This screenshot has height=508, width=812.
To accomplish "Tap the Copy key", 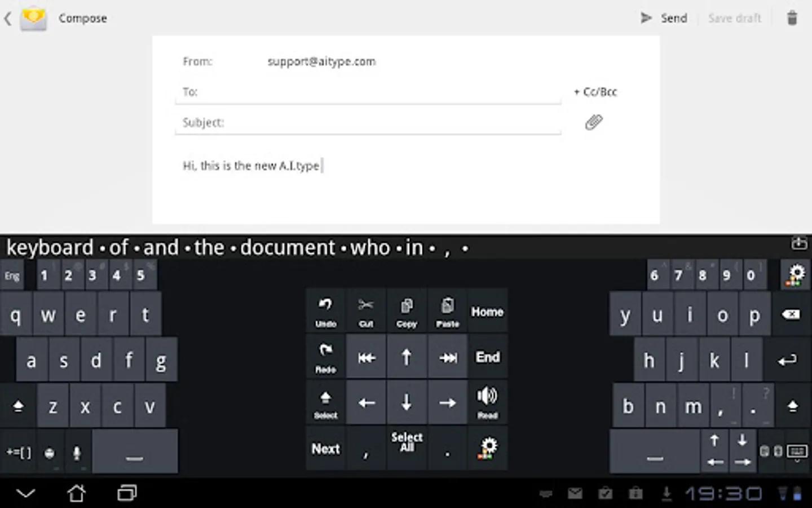I will pos(407,311).
